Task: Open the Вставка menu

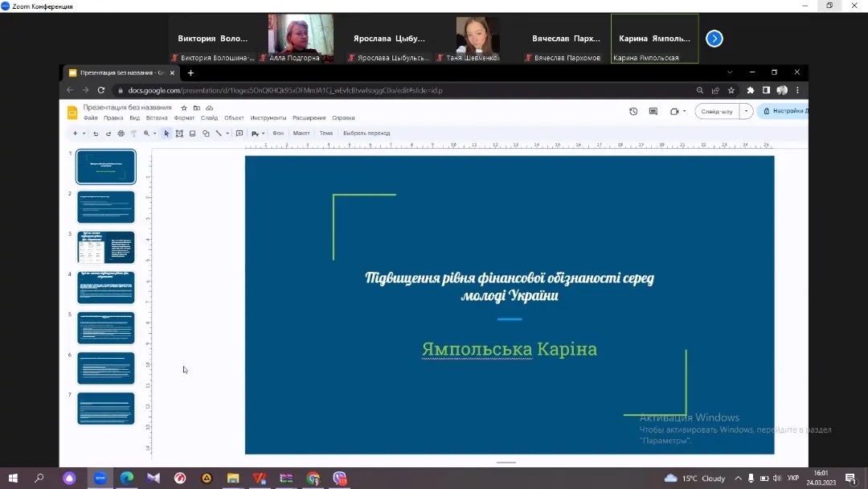Action: [x=157, y=118]
